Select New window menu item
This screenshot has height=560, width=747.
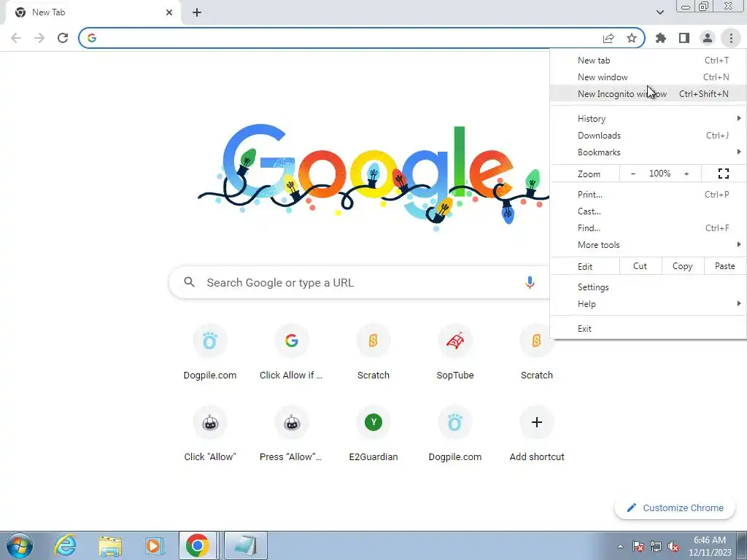pyautogui.click(x=648, y=77)
